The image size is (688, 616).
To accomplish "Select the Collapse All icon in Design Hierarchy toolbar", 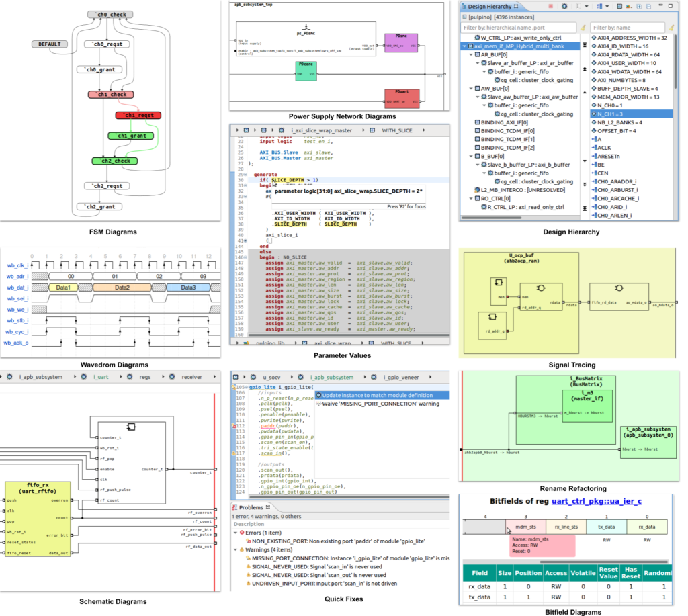I will [648, 7].
